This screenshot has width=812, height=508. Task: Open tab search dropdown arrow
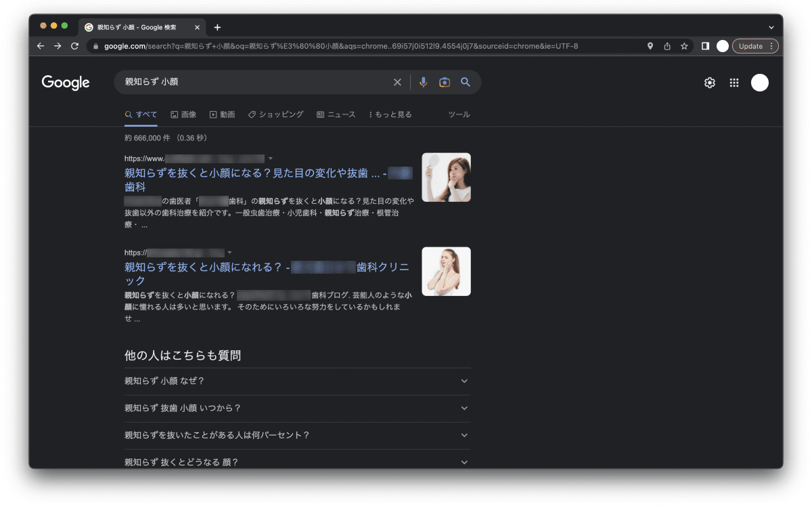pyautogui.click(x=771, y=27)
